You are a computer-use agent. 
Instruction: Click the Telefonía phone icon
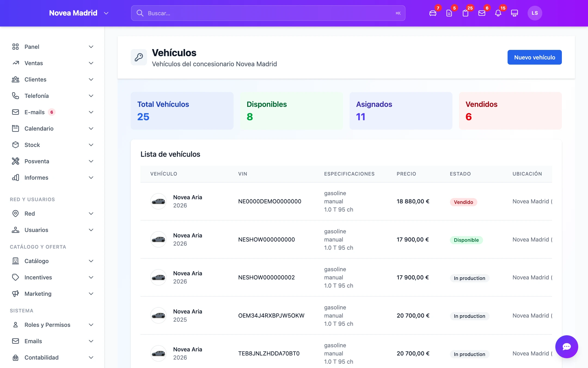tap(16, 96)
